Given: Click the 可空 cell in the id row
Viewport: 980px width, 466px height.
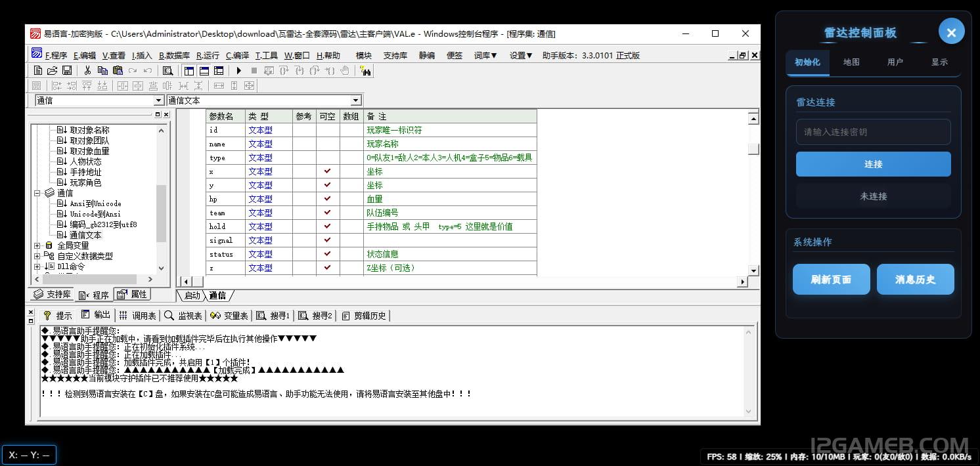Looking at the screenshot, I should (327, 130).
